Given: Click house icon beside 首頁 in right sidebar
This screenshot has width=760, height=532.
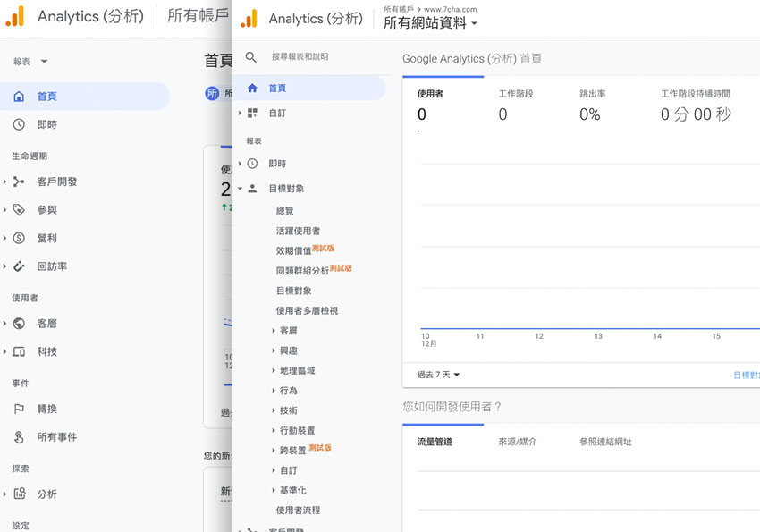Looking at the screenshot, I should coord(252,88).
